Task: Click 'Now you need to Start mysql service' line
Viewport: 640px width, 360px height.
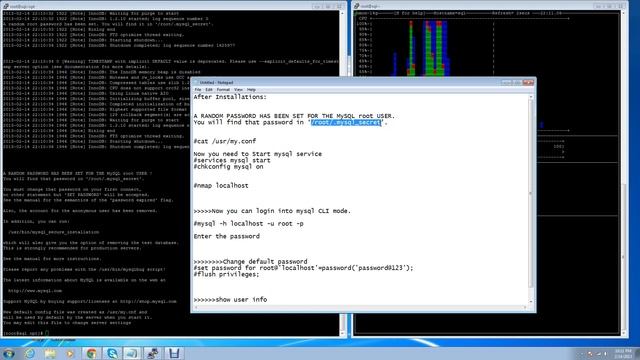Action: [x=258, y=154]
